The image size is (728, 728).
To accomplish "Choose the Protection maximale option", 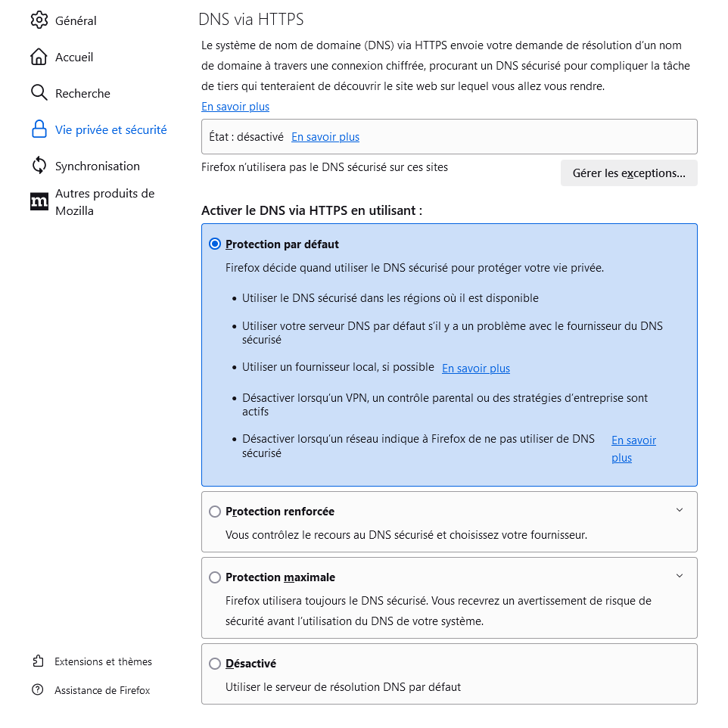I will coord(215,577).
